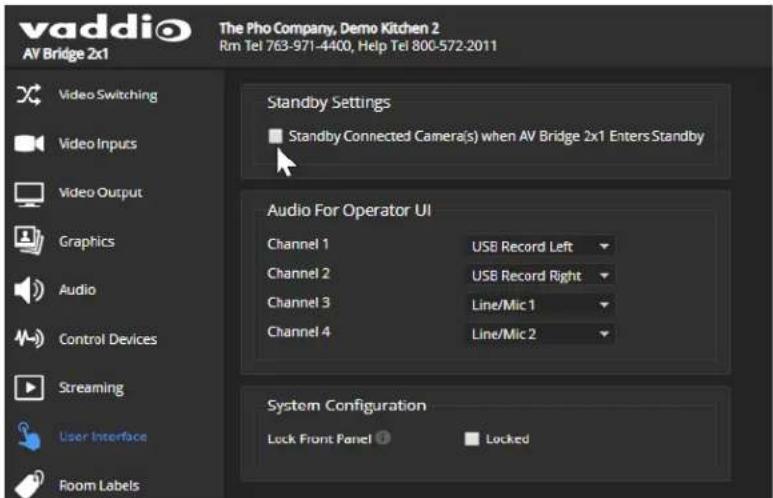This screenshot has height=498, width=773.
Task: Click the System Configuration heading
Action: pyautogui.click(x=347, y=406)
